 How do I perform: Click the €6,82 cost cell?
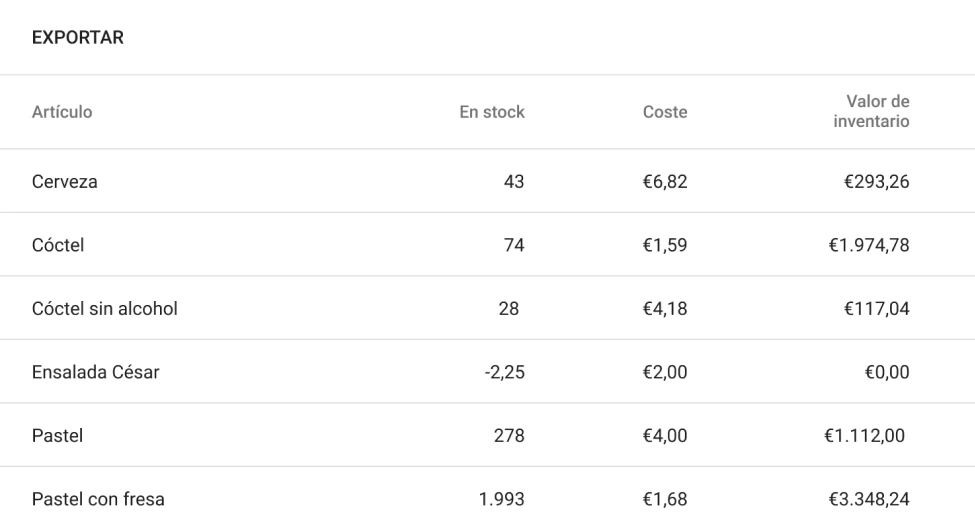coord(664,182)
